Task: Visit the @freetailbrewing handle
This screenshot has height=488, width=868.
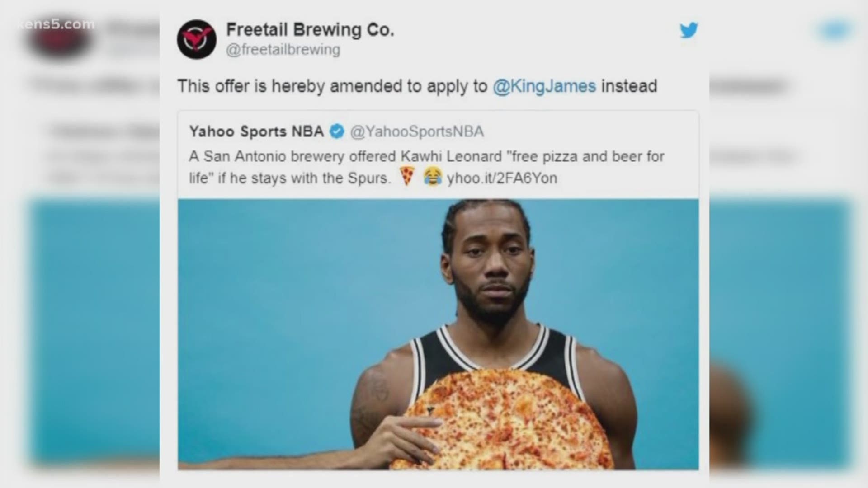Action: pyautogui.click(x=283, y=50)
